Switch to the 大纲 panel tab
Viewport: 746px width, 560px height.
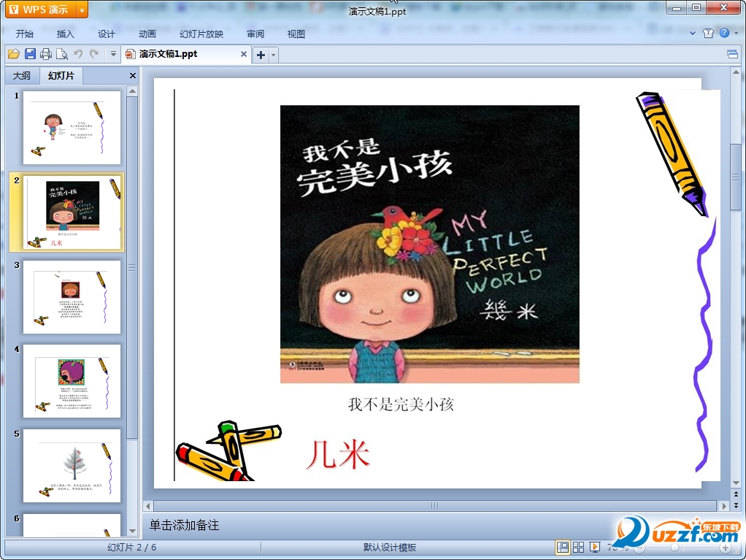[x=21, y=76]
